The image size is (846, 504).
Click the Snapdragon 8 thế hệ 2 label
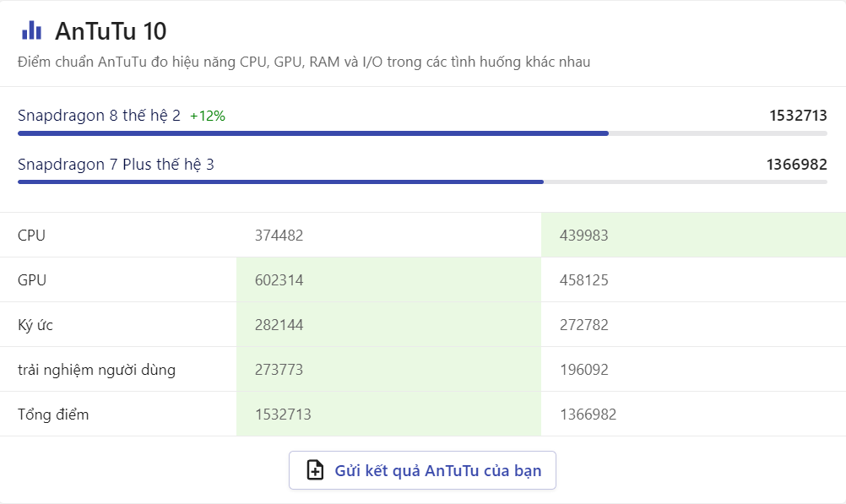click(x=99, y=116)
